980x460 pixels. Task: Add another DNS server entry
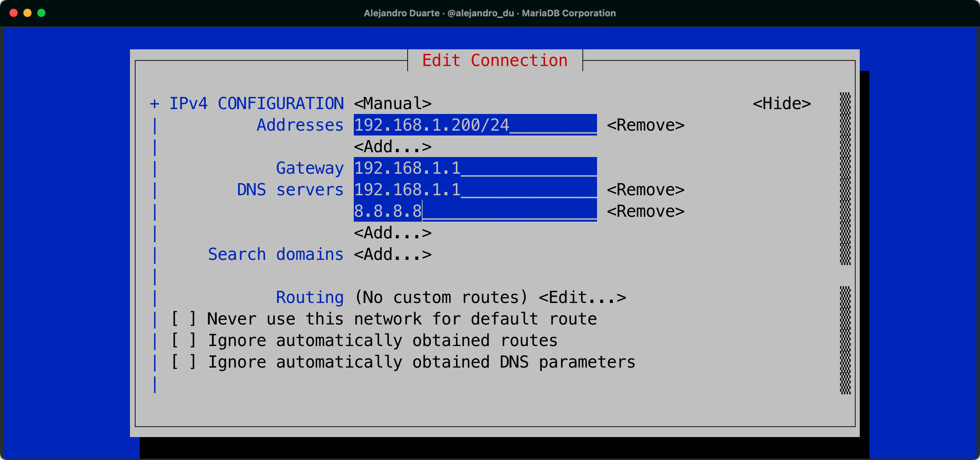[392, 232]
